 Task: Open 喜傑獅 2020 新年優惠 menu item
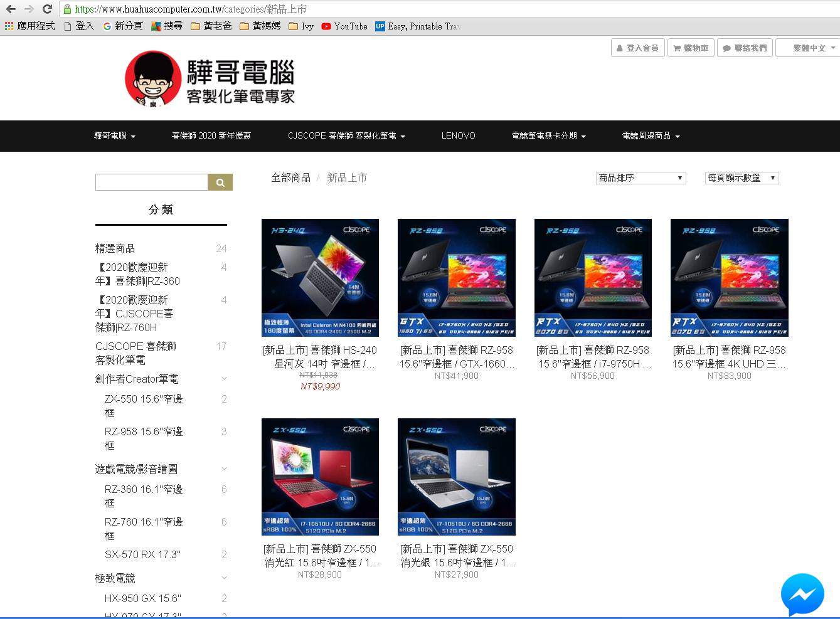211,135
